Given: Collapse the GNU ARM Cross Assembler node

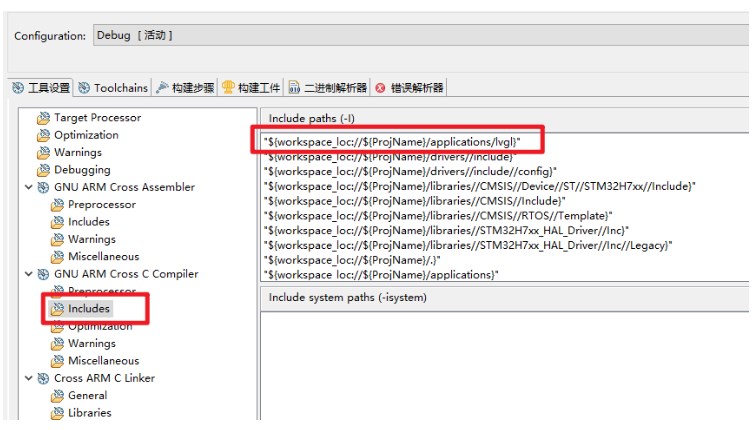Looking at the screenshot, I should pos(29,187).
